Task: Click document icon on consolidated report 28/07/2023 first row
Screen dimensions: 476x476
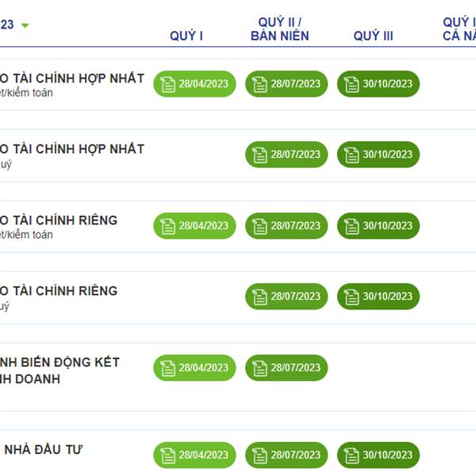Action: (260, 84)
